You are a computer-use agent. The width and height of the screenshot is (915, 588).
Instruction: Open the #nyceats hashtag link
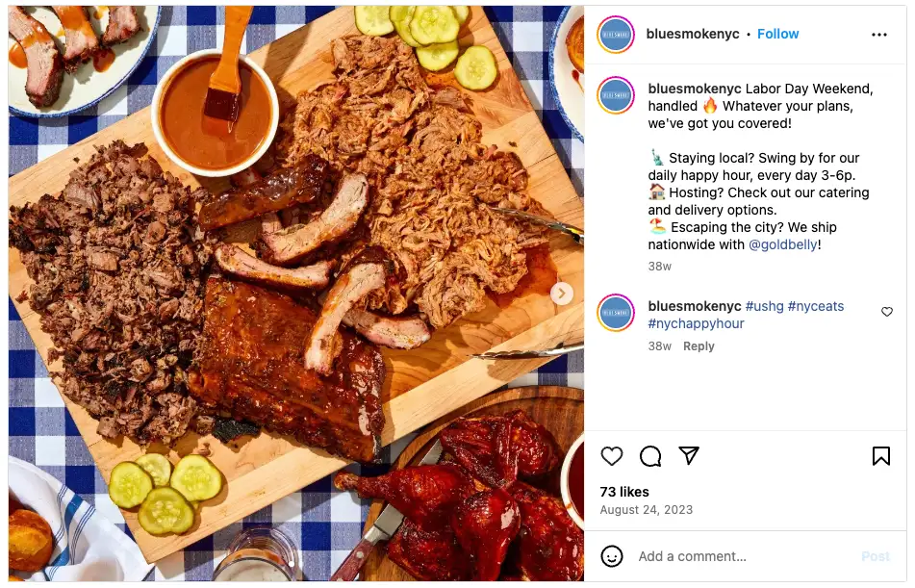click(x=815, y=306)
